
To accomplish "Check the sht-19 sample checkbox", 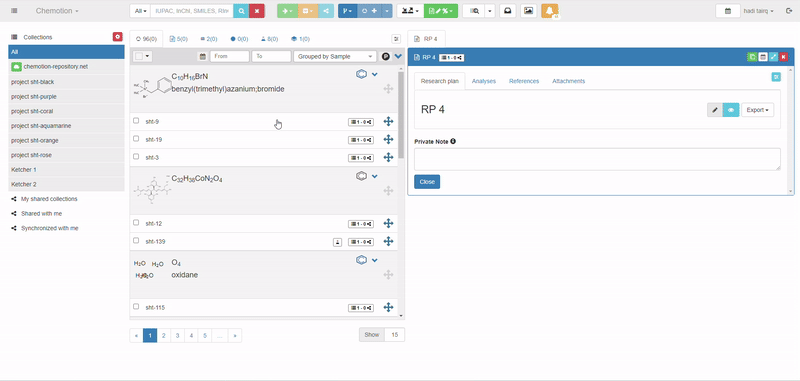I will coord(136,139).
